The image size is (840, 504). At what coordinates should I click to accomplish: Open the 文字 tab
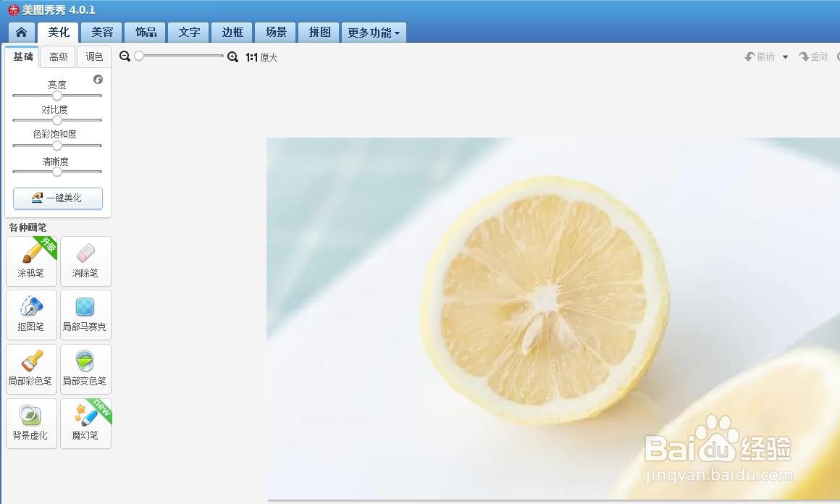(x=188, y=32)
